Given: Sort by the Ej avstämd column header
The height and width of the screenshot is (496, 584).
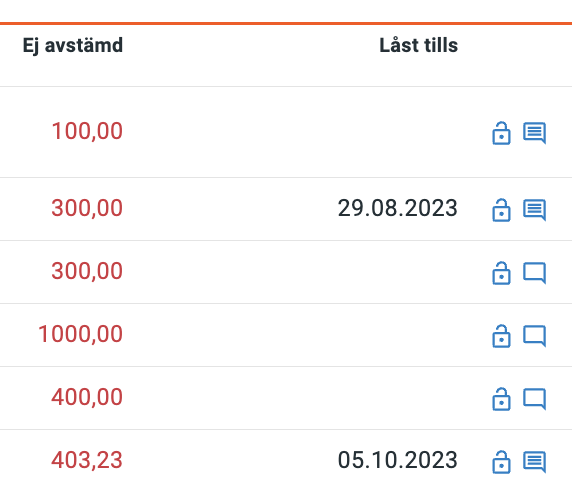Looking at the screenshot, I should 73,46.
